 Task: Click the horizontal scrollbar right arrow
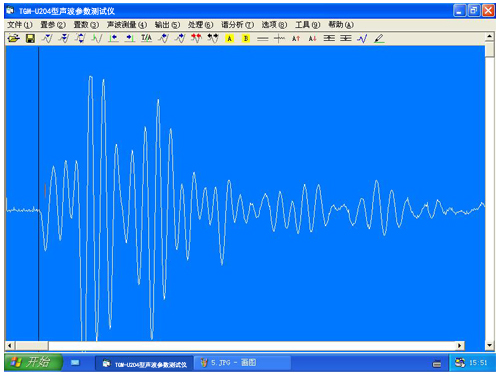point(460,345)
